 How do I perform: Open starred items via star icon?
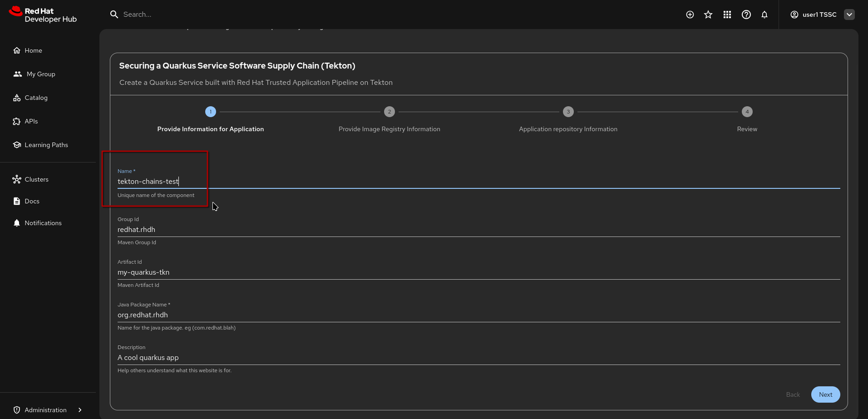pyautogui.click(x=708, y=15)
